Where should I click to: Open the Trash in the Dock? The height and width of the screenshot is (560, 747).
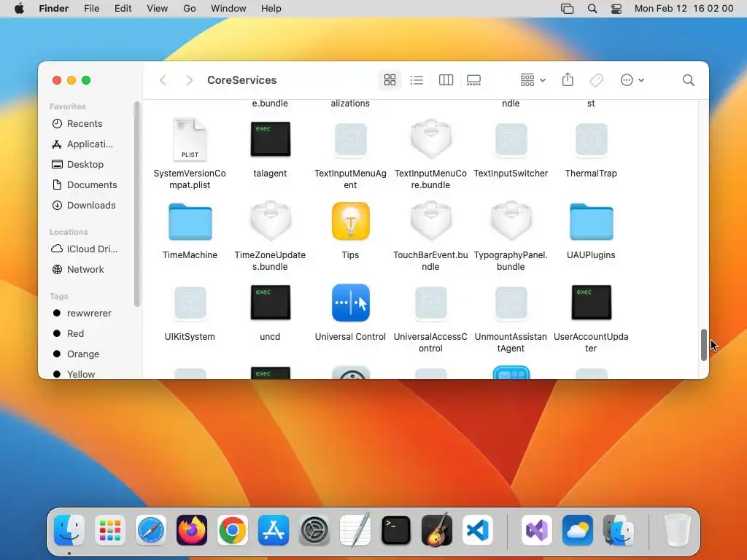point(677,530)
